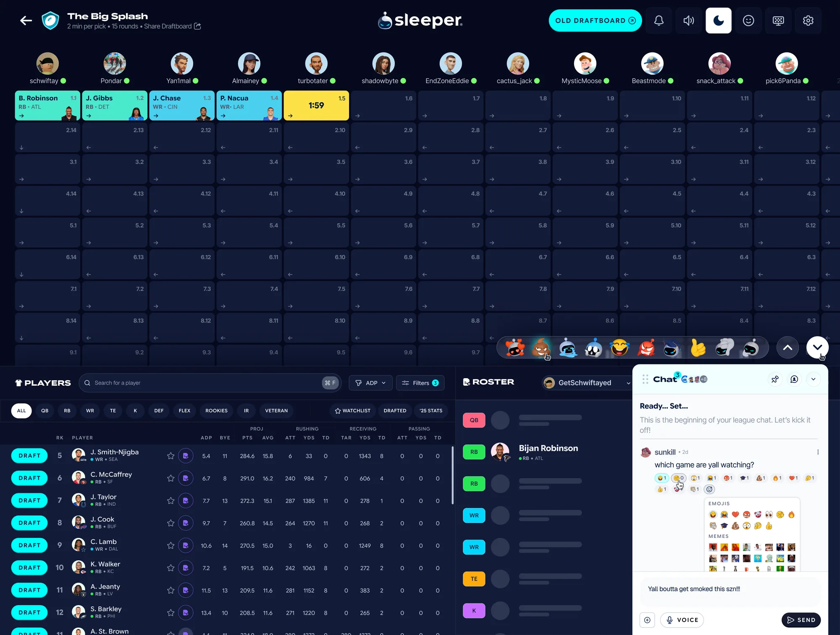Click the player list scrollbar
Viewport: 840px width, 635px height.
(452, 475)
